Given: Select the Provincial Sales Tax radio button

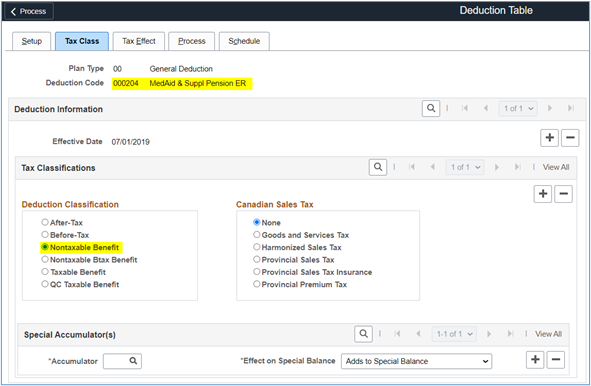Looking at the screenshot, I should pos(257,260).
